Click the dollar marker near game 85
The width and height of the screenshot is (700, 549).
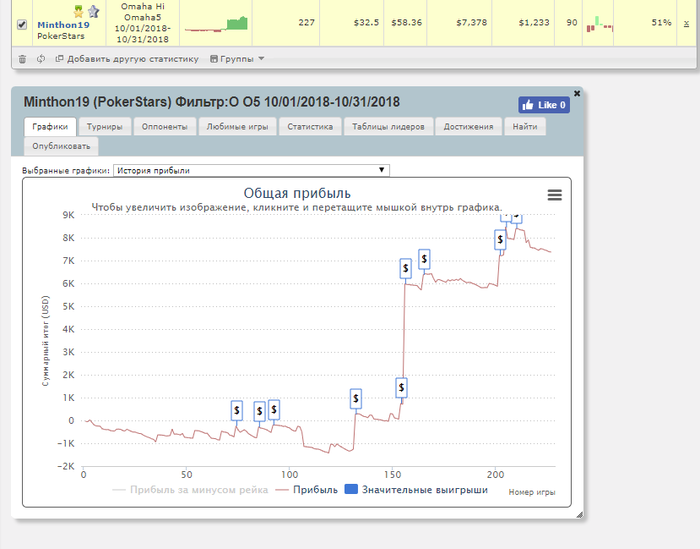click(x=259, y=411)
